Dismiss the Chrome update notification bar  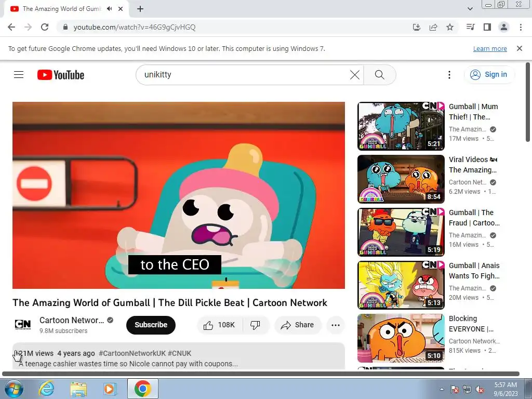click(520, 48)
